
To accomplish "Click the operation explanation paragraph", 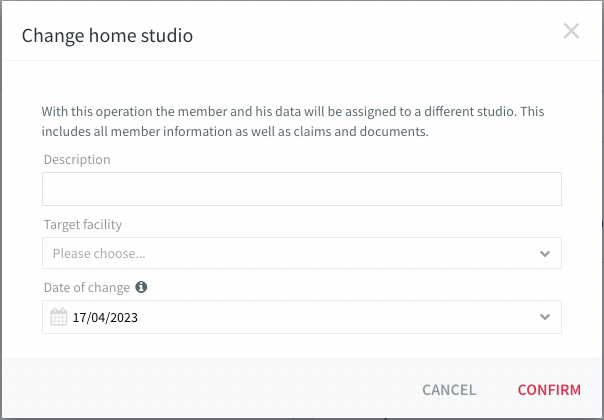I will pos(293,121).
